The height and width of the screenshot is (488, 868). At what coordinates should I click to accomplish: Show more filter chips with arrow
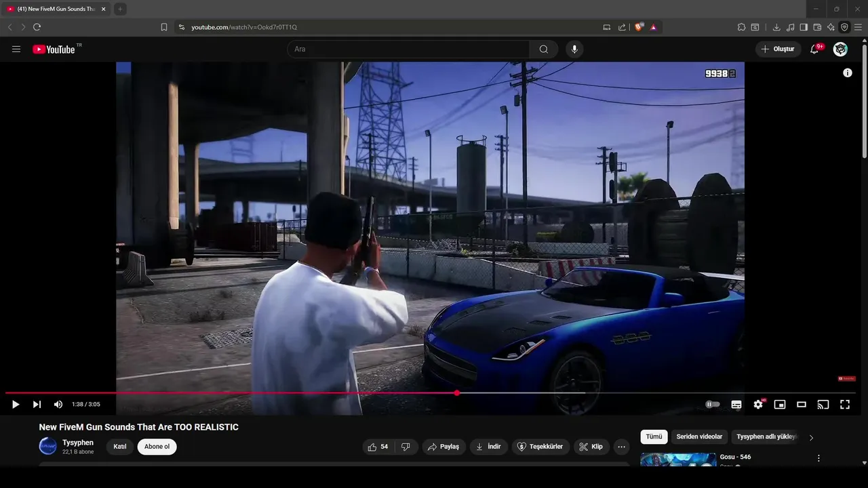tap(811, 438)
